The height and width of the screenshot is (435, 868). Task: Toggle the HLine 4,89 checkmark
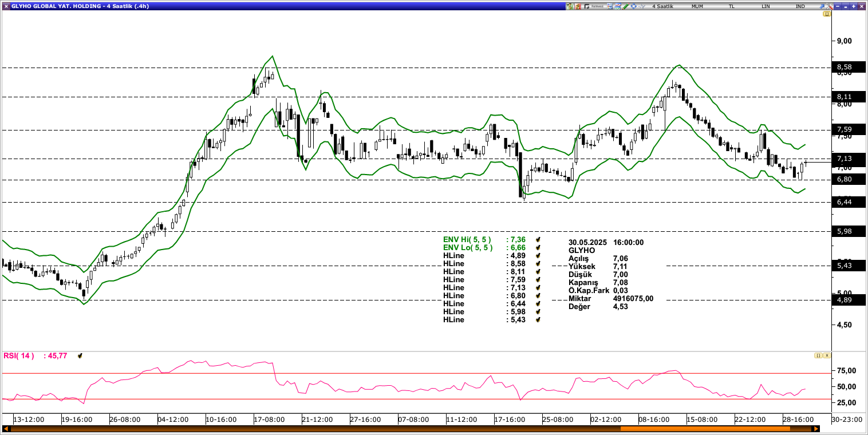(x=538, y=256)
